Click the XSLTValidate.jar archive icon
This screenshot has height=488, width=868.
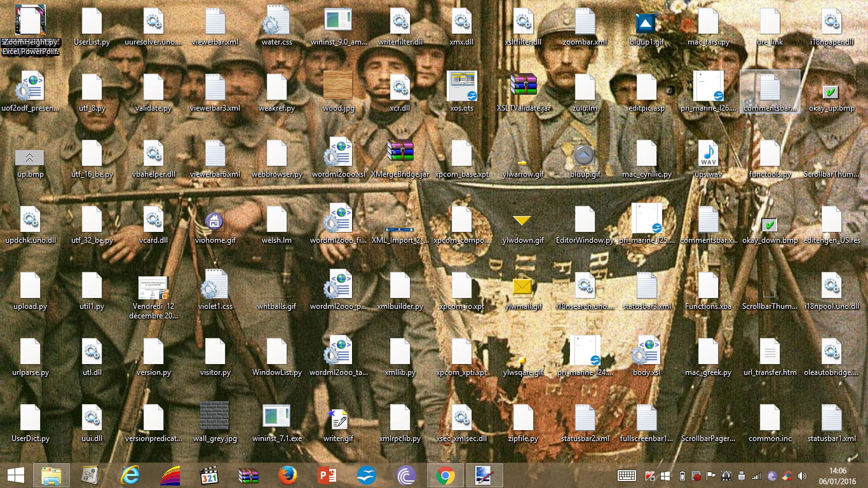pos(523,86)
